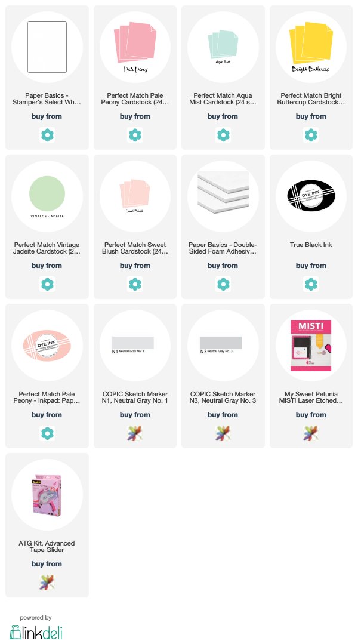Screen dimensions: 358x644
Task: Select the Vintage Jadeite green circle swatch
Action: coord(47,194)
